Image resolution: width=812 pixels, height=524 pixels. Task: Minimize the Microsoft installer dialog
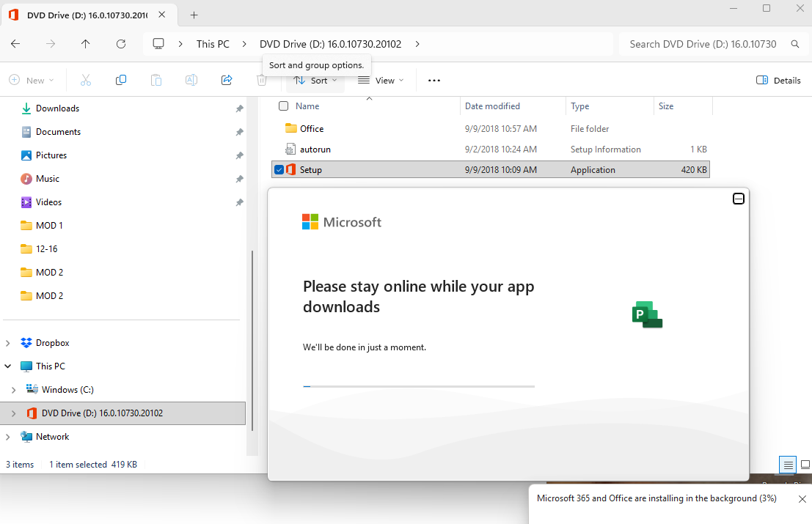tap(739, 199)
